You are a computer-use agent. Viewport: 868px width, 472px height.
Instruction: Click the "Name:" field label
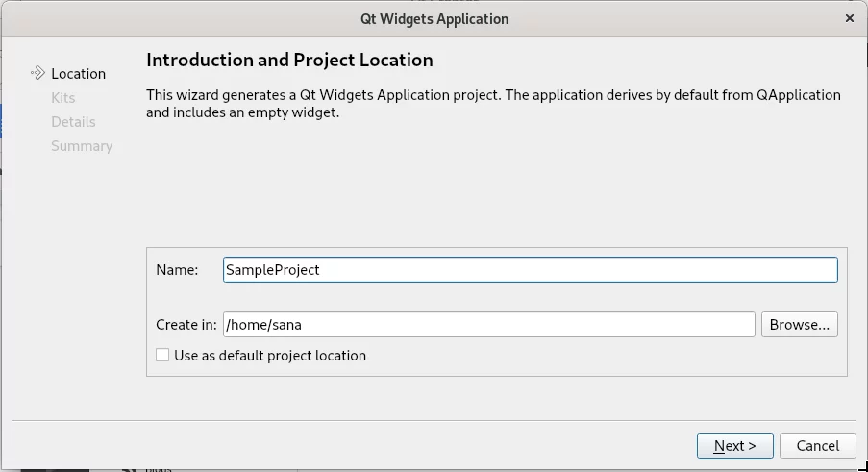coord(177,269)
